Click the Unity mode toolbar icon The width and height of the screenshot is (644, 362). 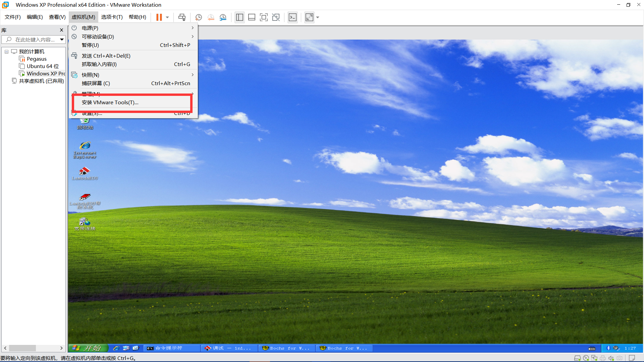click(276, 17)
